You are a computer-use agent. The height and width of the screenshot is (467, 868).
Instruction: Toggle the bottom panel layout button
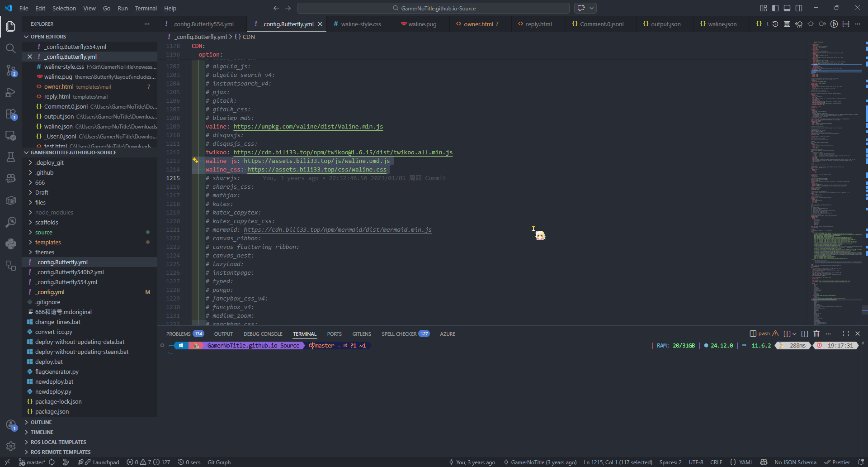point(787,8)
